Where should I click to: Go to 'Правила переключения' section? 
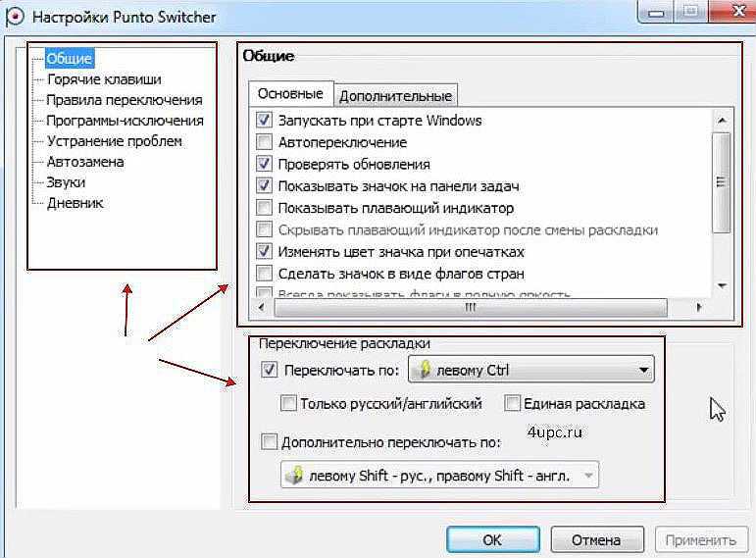pos(125,100)
